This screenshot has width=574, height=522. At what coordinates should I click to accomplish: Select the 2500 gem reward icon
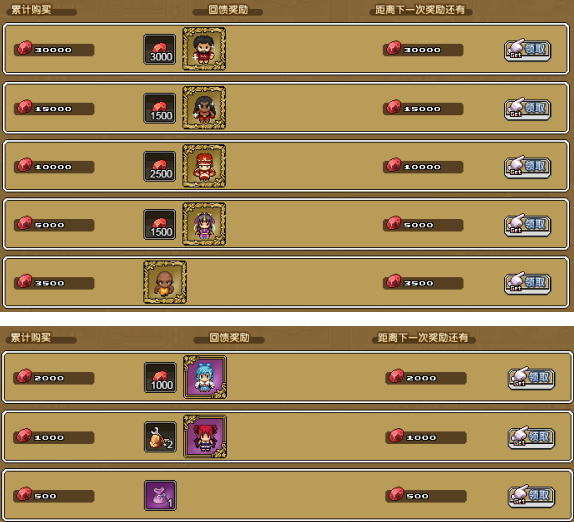click(160, 166)
